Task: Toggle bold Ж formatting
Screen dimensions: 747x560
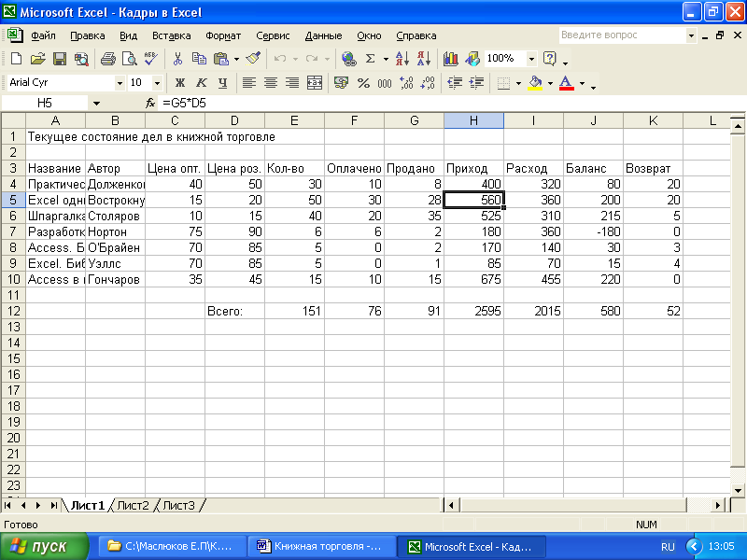Action: pos(179,83)
